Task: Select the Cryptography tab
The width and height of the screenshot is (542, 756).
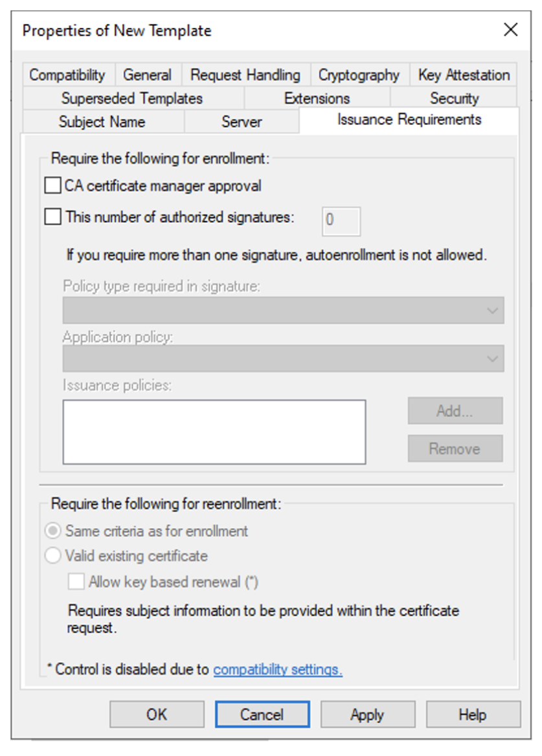Action: pos(359,74)
